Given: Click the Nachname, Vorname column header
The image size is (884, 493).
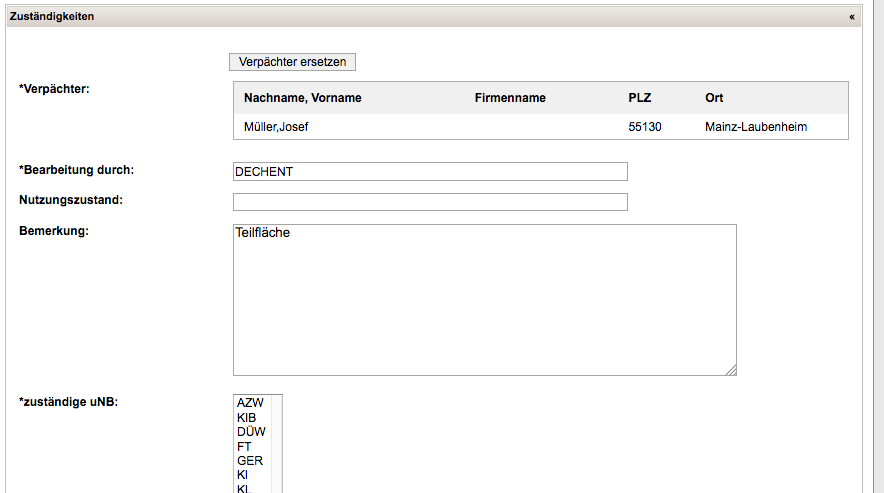Looking at the screenshot, I should tap(302, 98).
